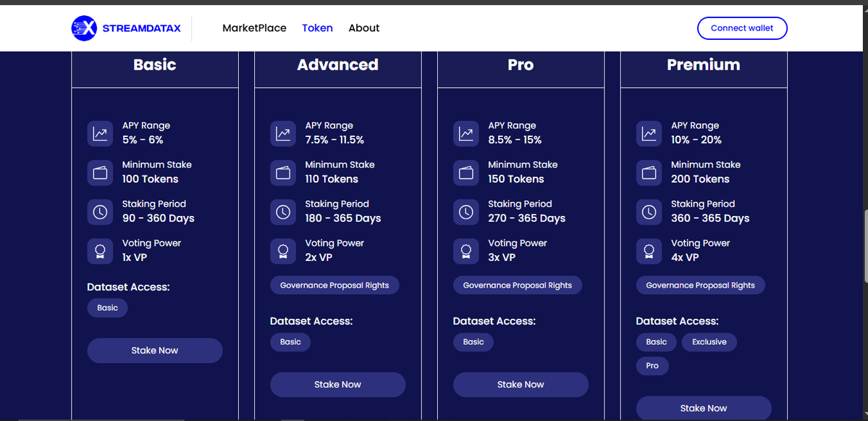
Task: Click the Premium plan APY Range chart icon
Action: [x=649, y=133]
